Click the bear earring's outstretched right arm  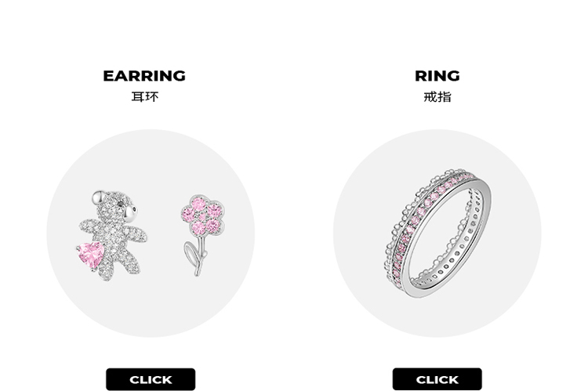coord(136,234)
